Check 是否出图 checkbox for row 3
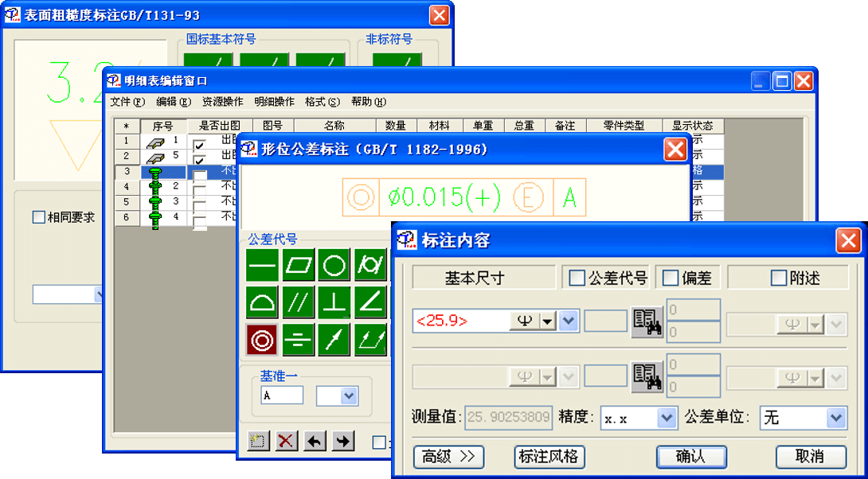 click(x=199, y=175)
